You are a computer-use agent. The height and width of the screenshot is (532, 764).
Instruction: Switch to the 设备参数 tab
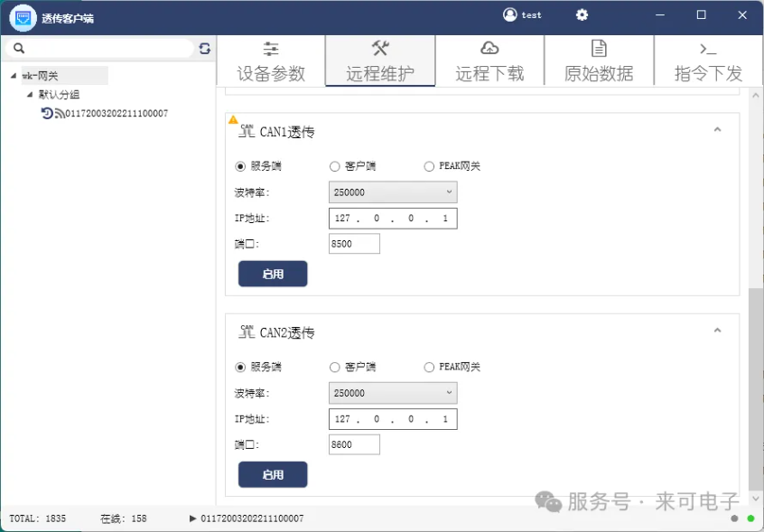click(x=271, y=61)
